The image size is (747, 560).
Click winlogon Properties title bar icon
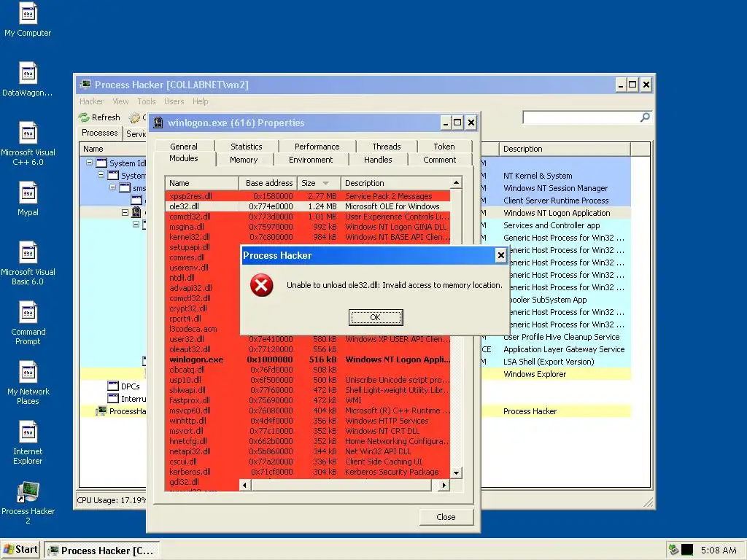[x=158, y=122]
